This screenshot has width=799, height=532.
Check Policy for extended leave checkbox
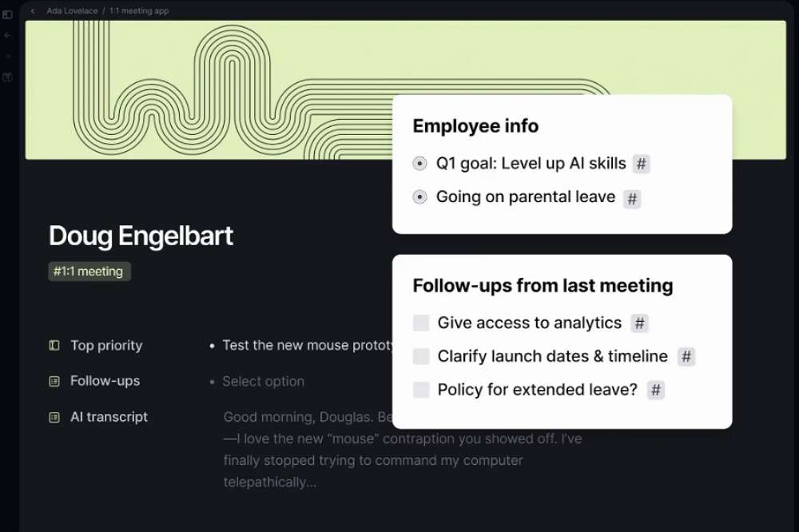point(421,390)
